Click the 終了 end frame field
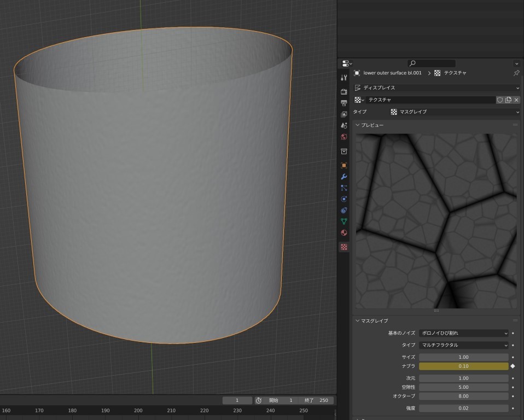Screen dimensions: 524x420 click(317, 400)
